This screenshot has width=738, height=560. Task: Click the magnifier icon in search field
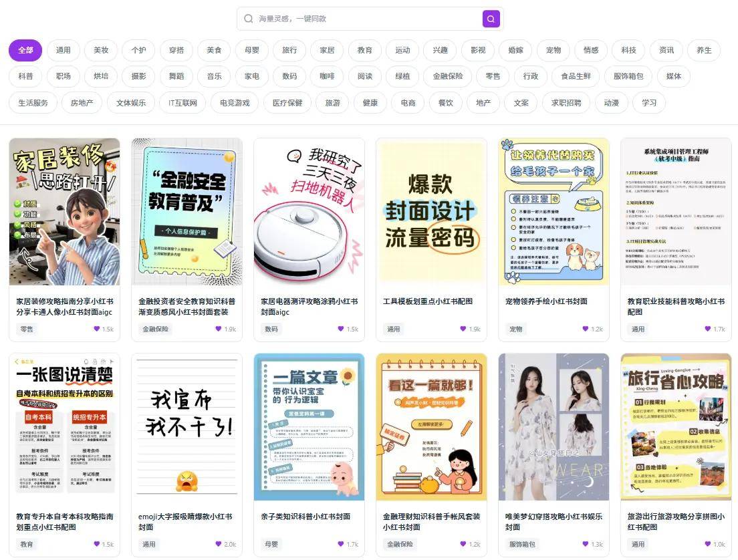coord(249,19)
